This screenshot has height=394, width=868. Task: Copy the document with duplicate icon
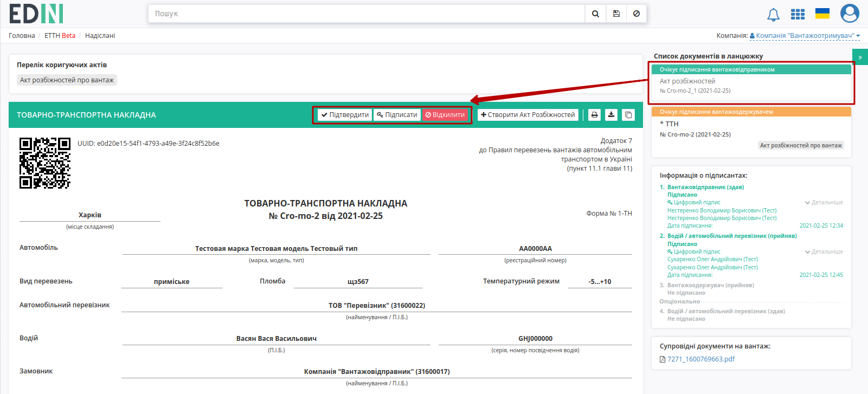(x=628, y=115)
